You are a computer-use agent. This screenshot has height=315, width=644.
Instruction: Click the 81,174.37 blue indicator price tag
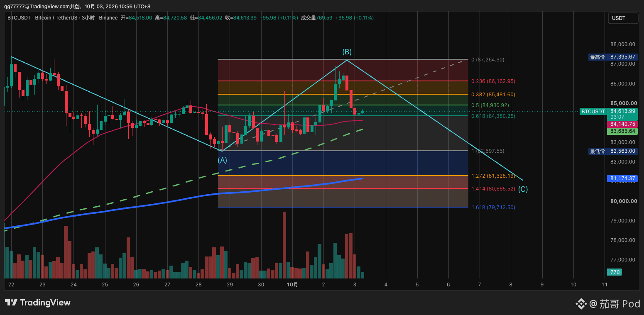[x=623, y=179]
